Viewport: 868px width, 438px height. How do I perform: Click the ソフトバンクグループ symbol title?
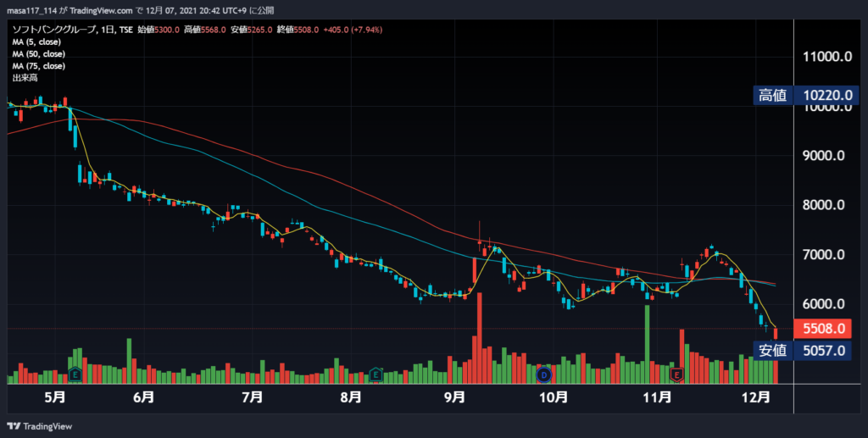[53, 30]
